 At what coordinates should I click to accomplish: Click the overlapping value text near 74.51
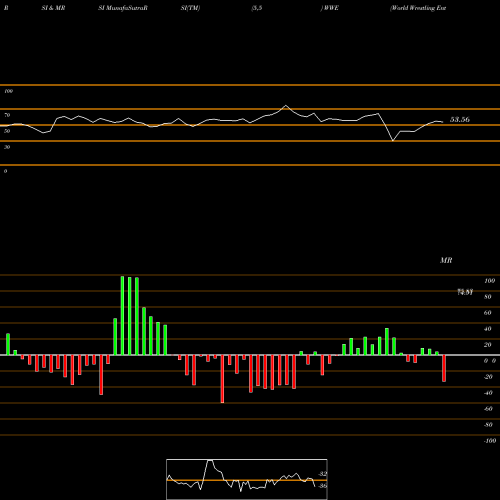click(465, 292)
